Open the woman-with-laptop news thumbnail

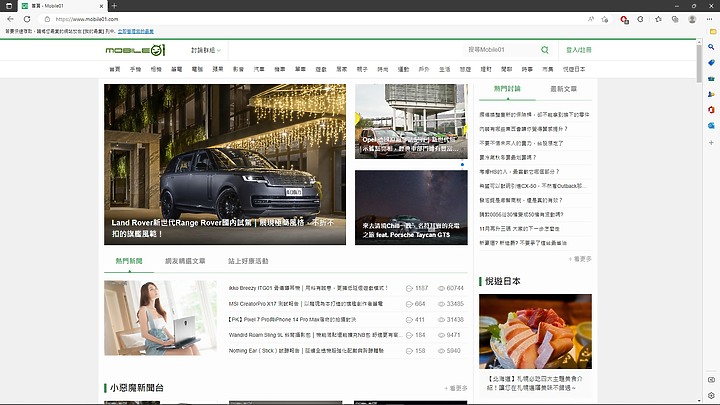pyautogui.click(x=160, y=318)
